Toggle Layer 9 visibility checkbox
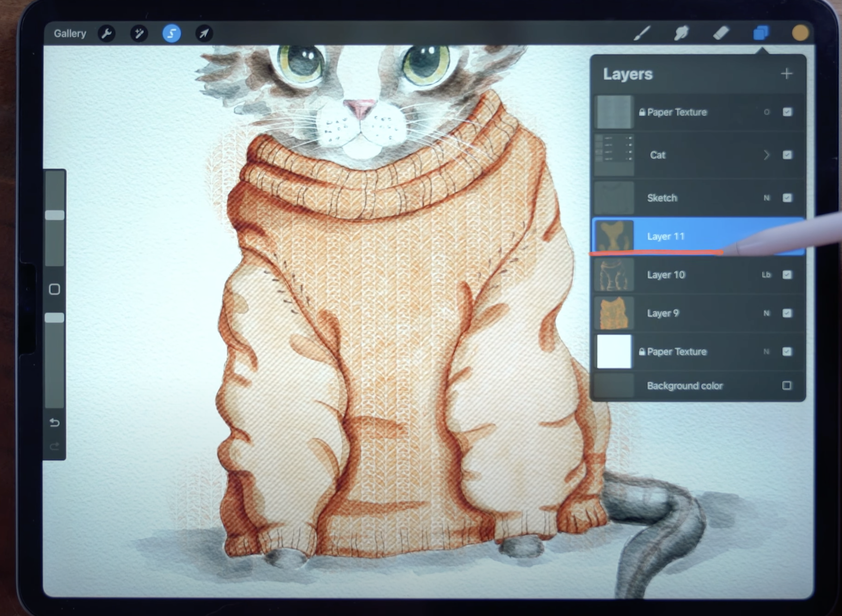The image size is (842, 616). click(787, 313)
